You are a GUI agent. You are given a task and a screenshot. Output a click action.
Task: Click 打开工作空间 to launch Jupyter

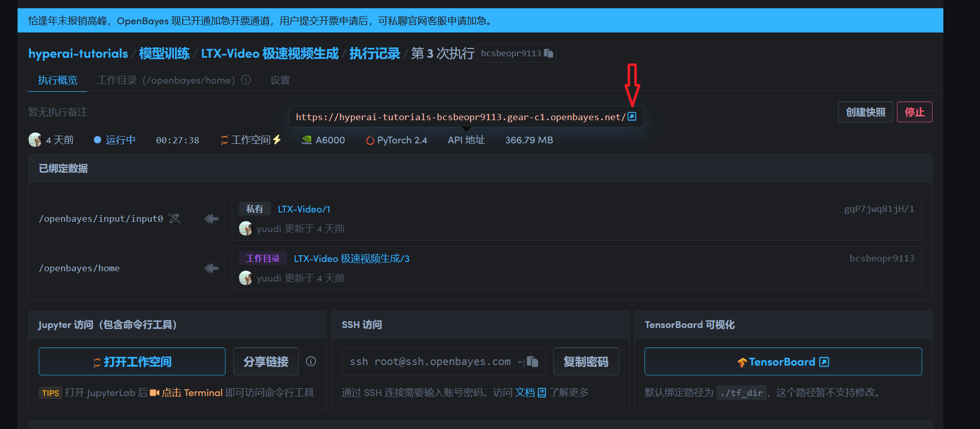click(x=132, y=361)
